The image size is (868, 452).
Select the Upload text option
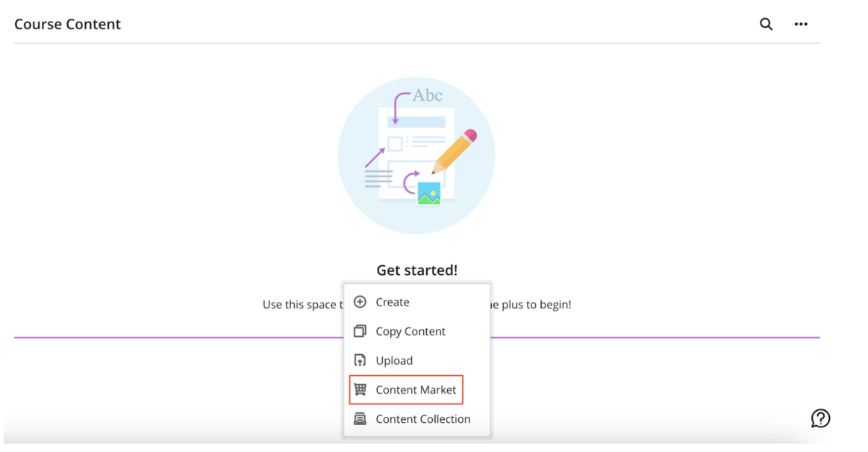[394, 361]
